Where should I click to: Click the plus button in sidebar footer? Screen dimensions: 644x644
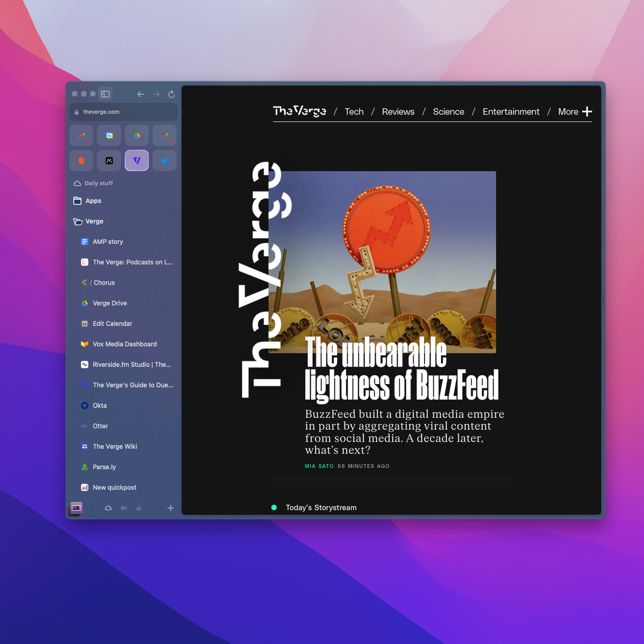pos(171,508)
